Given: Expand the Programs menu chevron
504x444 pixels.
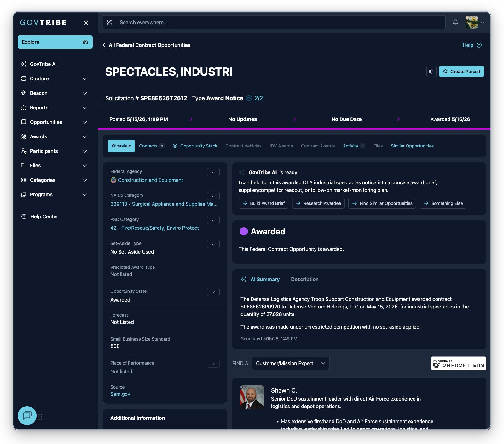Looking at the screenshot, I should pos(85,194).
